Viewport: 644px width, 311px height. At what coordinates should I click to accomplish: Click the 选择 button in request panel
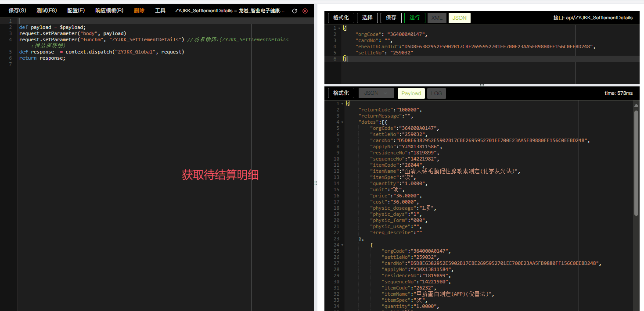[x=367, y=18]
